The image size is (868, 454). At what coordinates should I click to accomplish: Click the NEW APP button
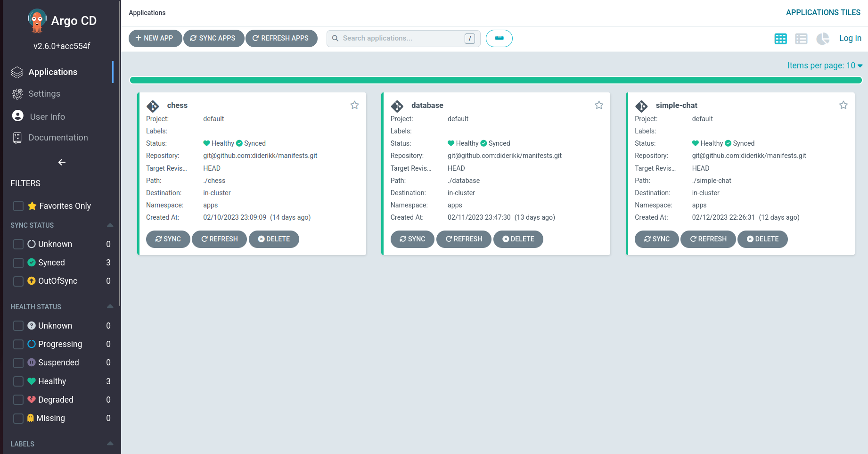155,38
